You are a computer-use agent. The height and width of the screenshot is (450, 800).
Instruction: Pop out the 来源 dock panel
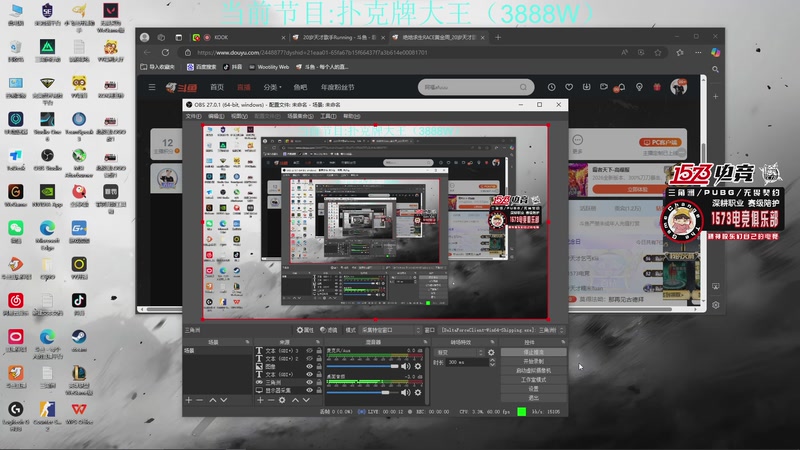(x=318, y=342)
